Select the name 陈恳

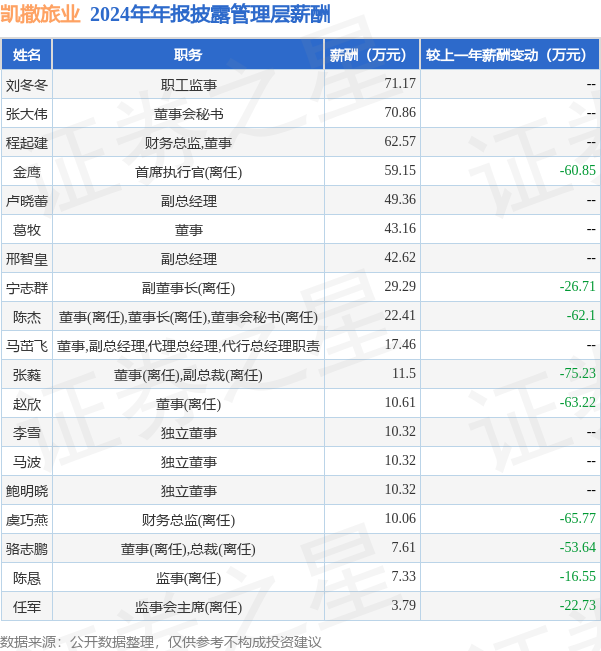(x=27, y=578)
